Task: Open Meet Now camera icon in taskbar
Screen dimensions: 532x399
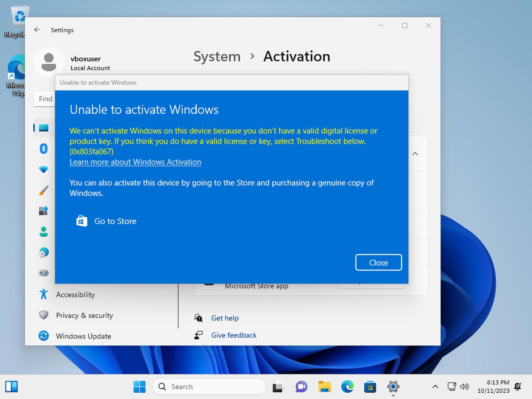Action: click(x=302, y=386)
